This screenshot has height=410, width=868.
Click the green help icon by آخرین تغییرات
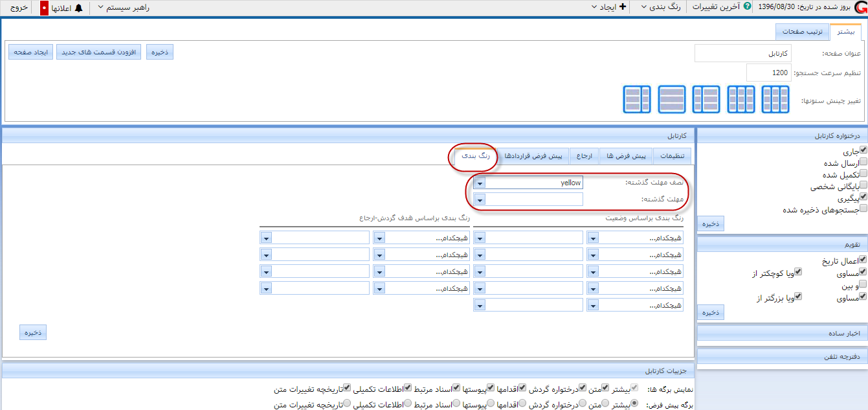point(748,7)
